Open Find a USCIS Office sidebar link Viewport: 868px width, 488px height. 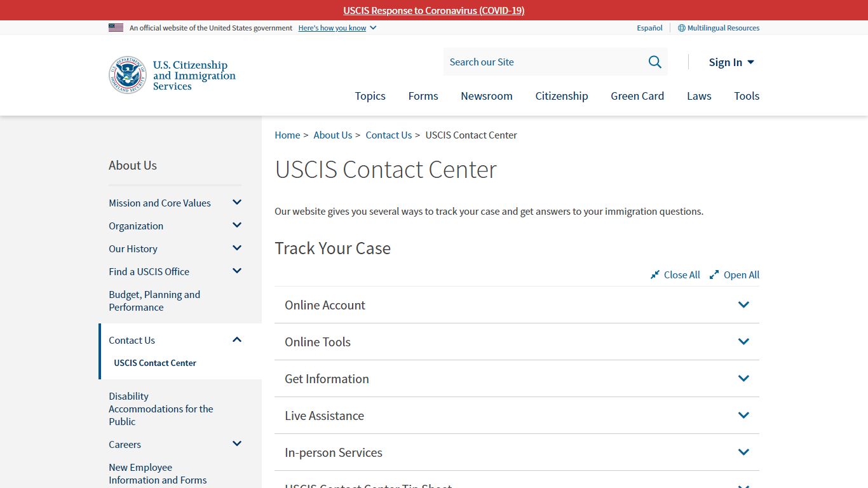pos(149,271)
